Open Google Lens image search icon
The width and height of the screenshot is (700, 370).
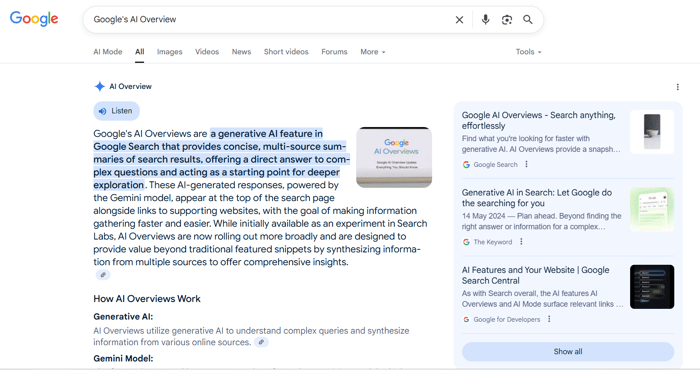pos(507,20)
